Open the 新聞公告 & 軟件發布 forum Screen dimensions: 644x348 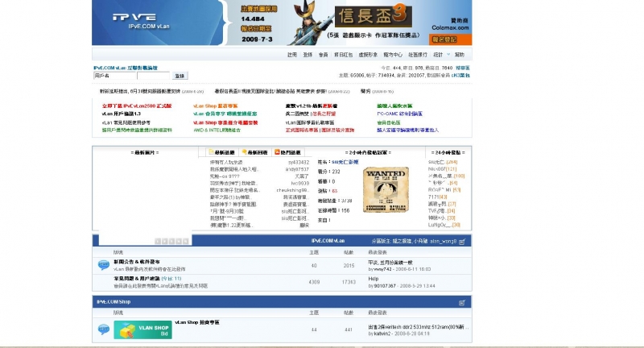click(x=137, y=262)
